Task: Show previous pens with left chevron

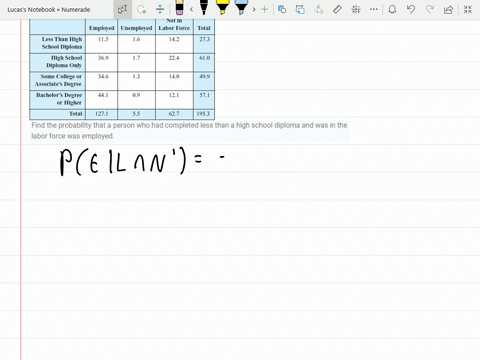Action: pos(191,9)
